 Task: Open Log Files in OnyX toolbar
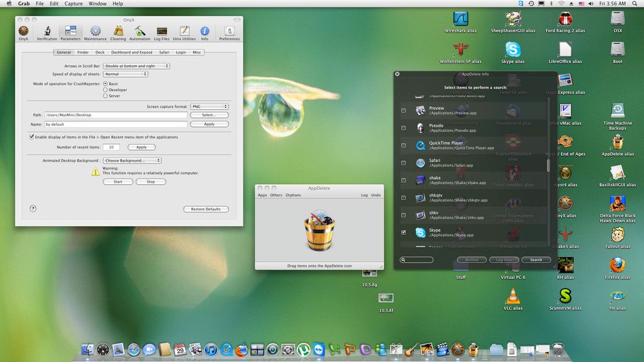[x=162, y=33]
